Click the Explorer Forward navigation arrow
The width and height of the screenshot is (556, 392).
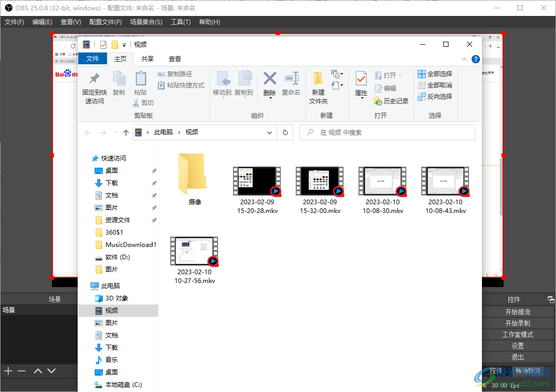point(103,133)
